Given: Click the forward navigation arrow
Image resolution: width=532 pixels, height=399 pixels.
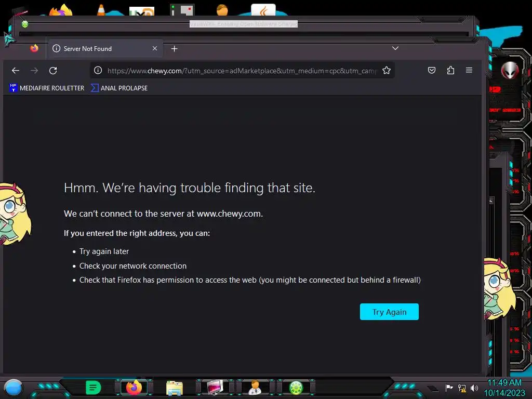Looking at the screenshot, I should (34, 71).
